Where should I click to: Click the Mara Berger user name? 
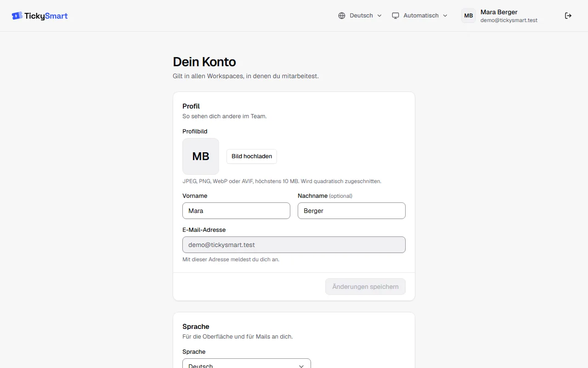coord(499,12)
